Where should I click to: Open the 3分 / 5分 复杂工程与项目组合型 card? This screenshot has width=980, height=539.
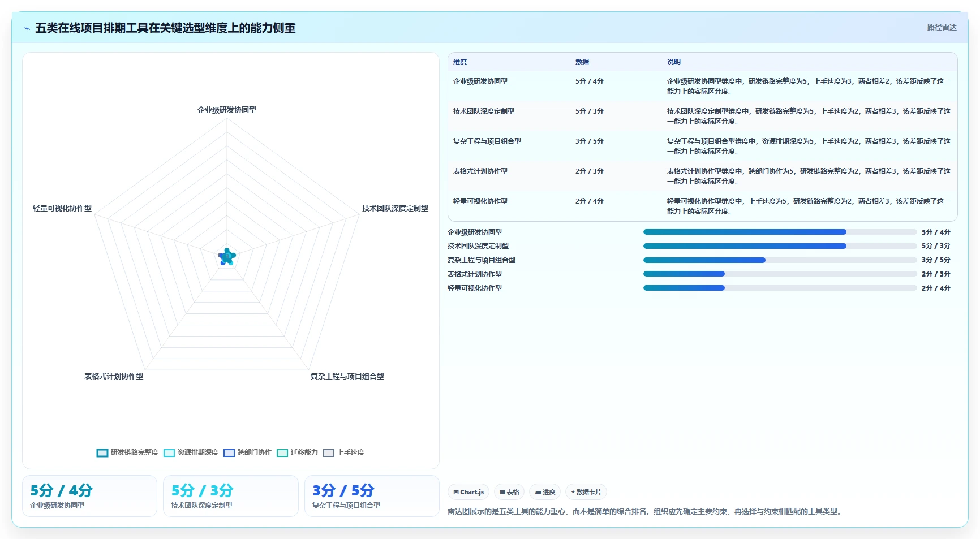[x=372, y=496]
